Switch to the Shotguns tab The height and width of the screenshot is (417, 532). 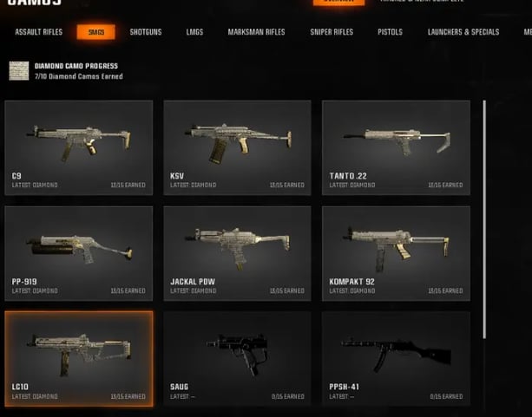pos(146,32)
